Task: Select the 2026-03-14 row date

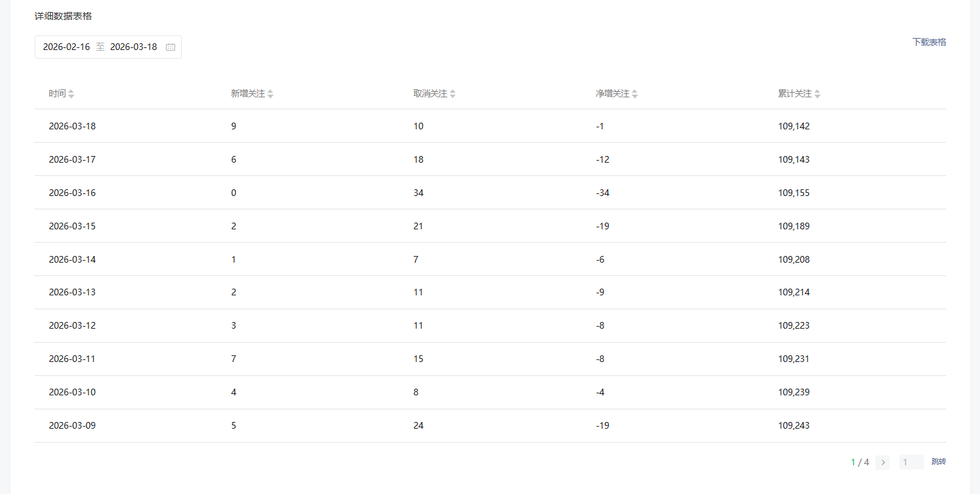Action: (x=72, y=259)
